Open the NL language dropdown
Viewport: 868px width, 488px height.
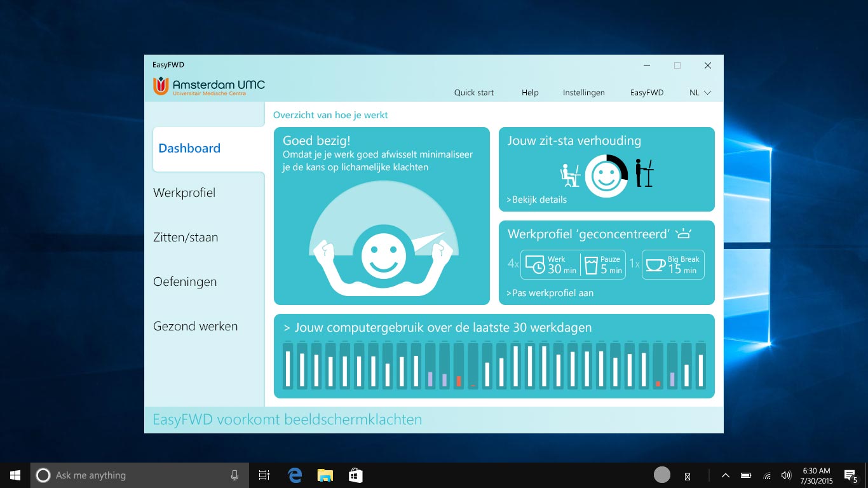tap(700, 93)
